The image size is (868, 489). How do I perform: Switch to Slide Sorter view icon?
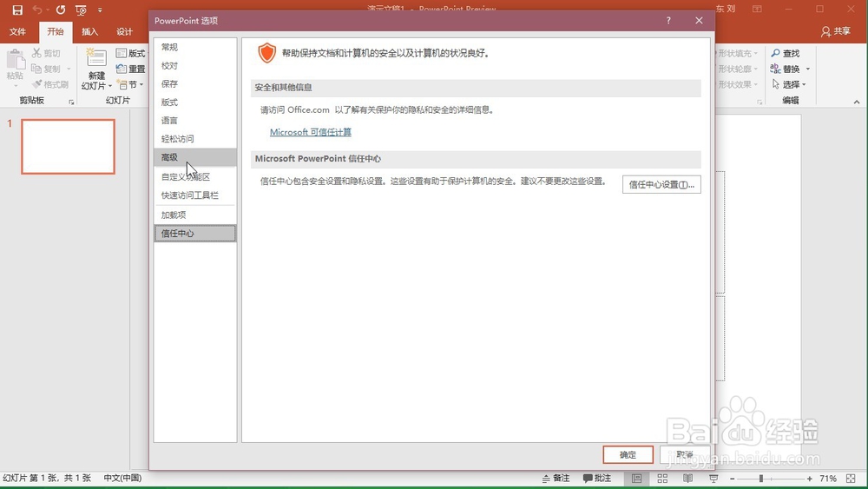tap(662, 478)
